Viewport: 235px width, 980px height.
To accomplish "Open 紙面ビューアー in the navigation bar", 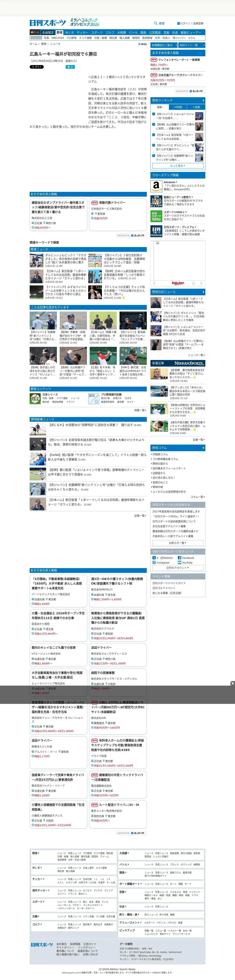I will [191, 33].
